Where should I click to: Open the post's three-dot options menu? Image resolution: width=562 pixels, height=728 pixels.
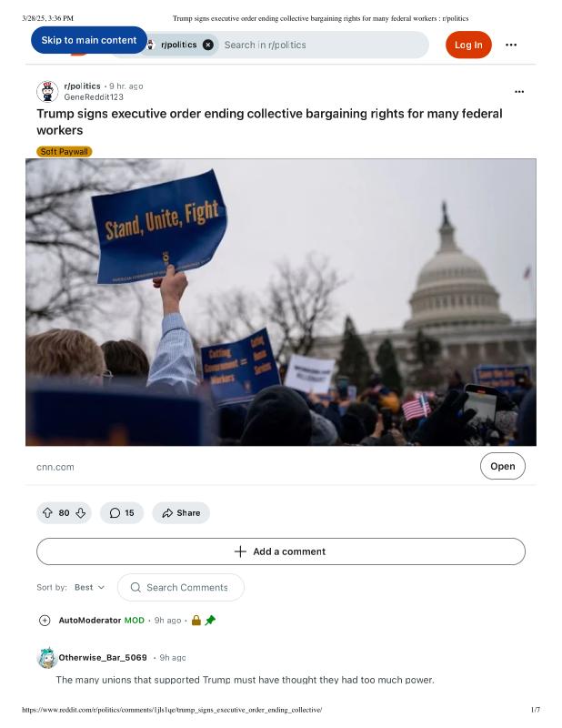519,91
